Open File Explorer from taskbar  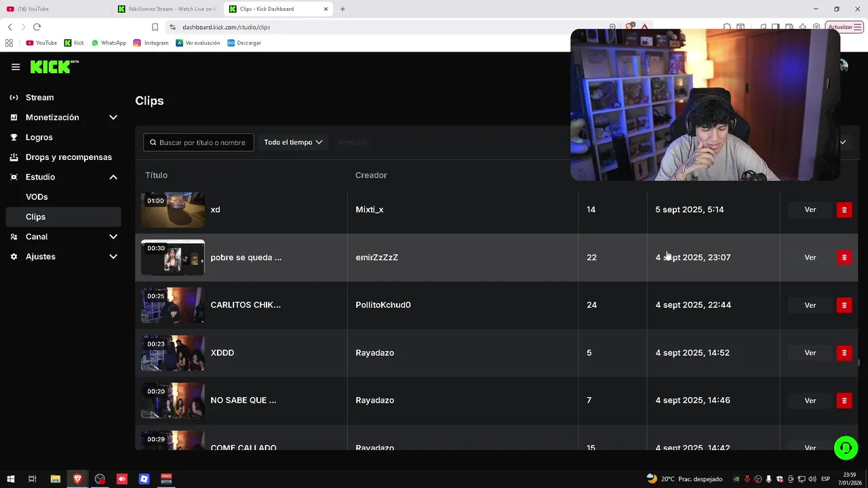56,479
